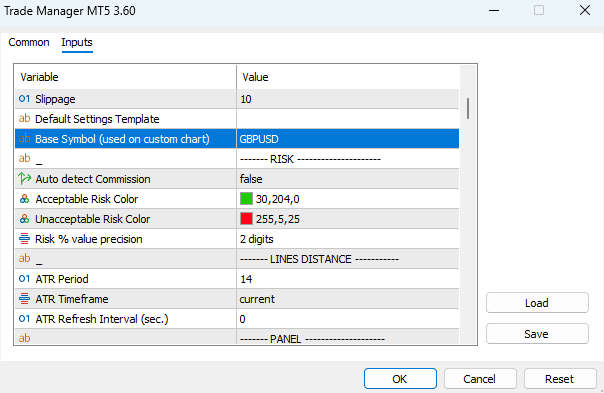Close the Trade Manager MT5 dialog

(585, 10)
